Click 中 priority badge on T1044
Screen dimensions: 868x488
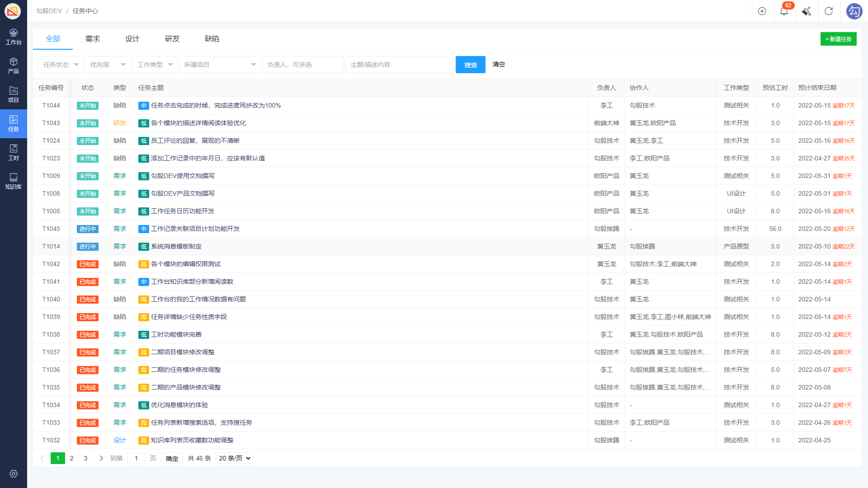pos(144,106)
